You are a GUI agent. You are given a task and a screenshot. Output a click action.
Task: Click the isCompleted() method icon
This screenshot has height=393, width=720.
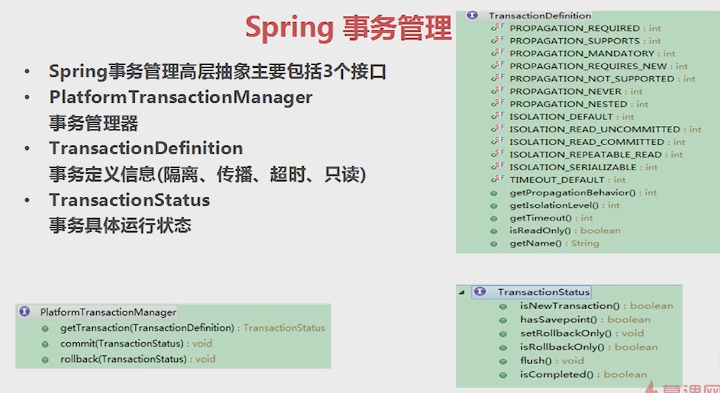point(503,375)
